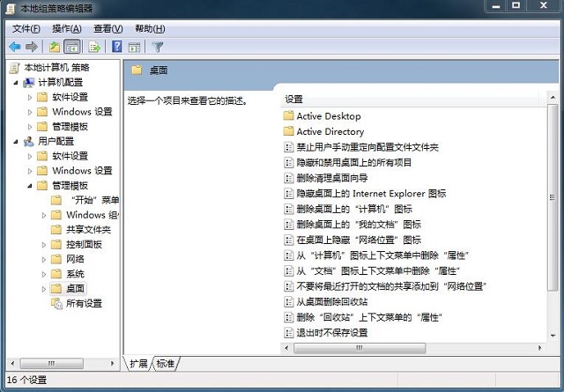Screen dimensions: 564x392
Task: Select 删除桌面上的"我的文档"图标 setting
Action: click(x=359, y=225)
